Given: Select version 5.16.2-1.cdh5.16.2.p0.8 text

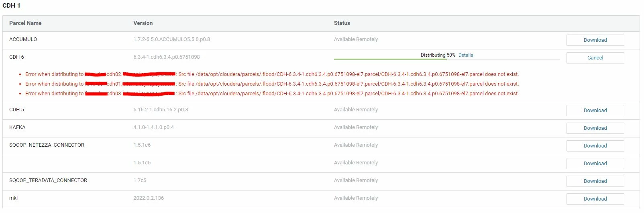Looking at the screenshot, I should click(161, 110).
